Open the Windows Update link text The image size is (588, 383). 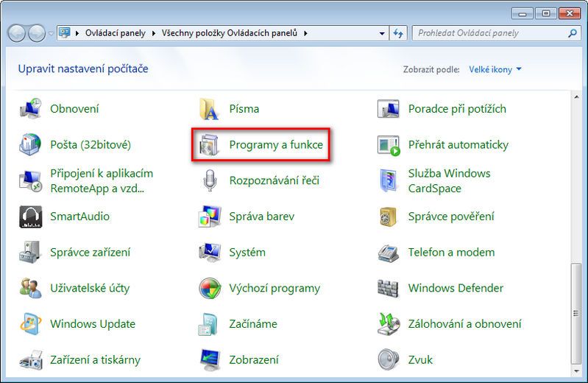[93, 323]
